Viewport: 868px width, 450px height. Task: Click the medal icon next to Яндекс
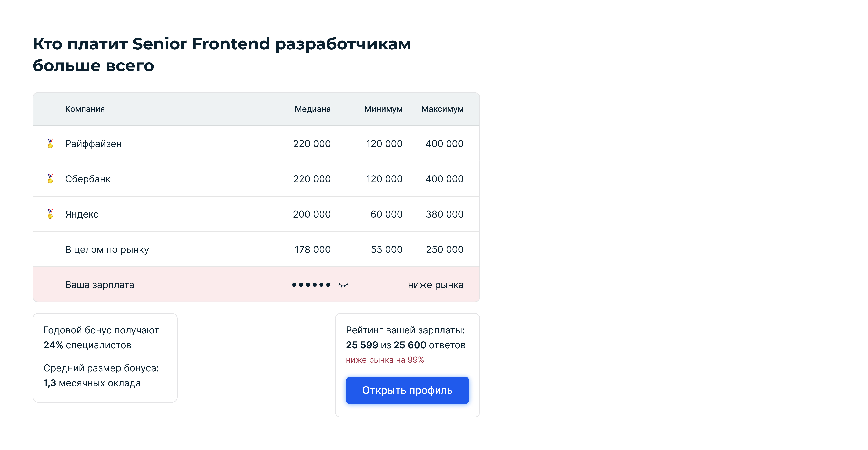pos(50,214)
